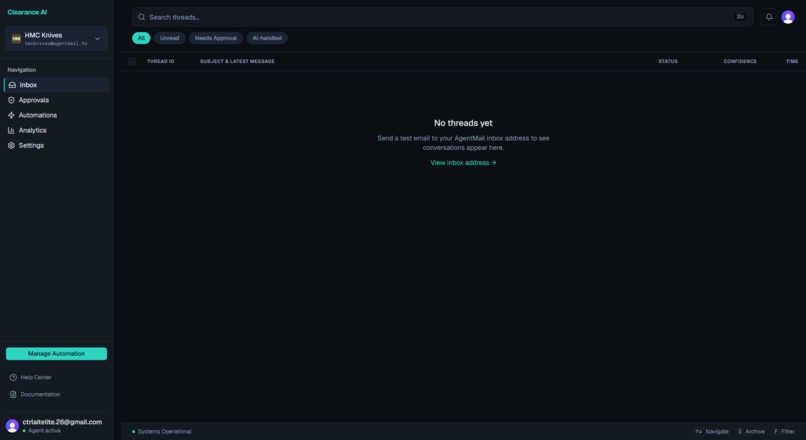
Task: Open the Help Center link
Action: [36, 377]
